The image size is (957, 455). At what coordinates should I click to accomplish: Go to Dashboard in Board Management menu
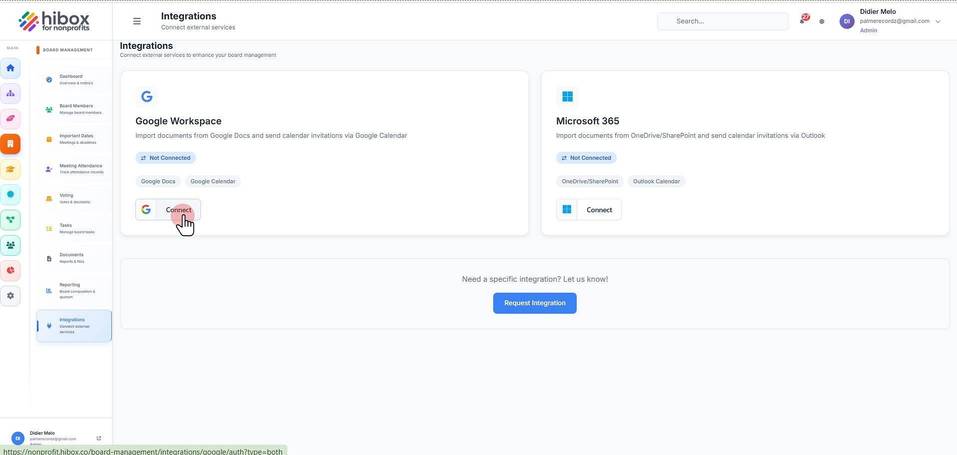pyautogui.click(x=73, y=79)
